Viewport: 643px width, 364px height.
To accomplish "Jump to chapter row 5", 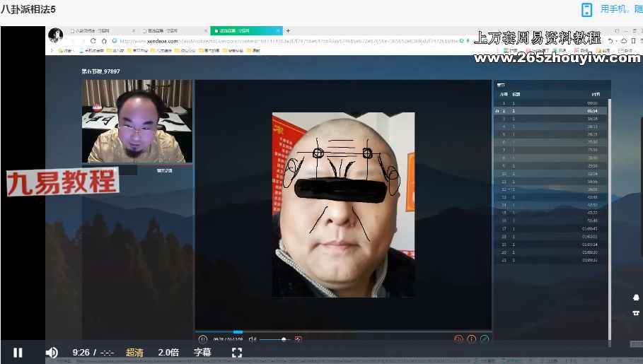I will click(x=550, y=134).
